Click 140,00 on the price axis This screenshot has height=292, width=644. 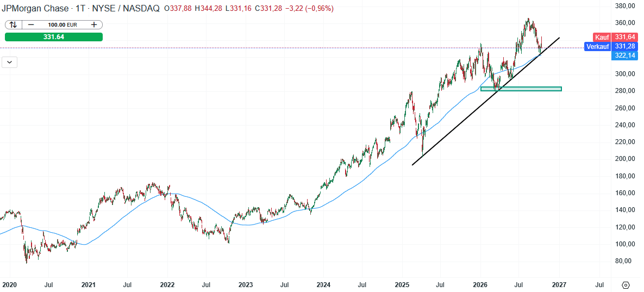coord(626,210)
